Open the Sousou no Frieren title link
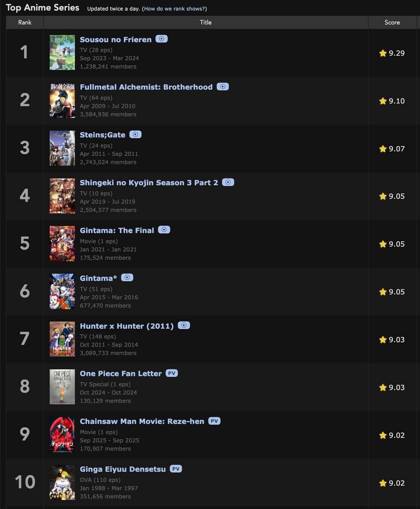Image resolution: width=420 pixels, height=509 pixels. point(116,40)
